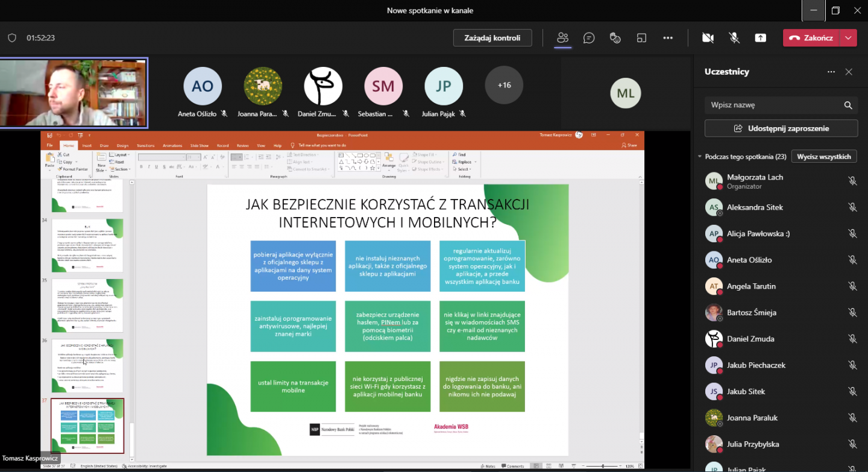Select Jakub Sitek in participants list
This screenshot has width=868, height=472.
pos(781,391)
